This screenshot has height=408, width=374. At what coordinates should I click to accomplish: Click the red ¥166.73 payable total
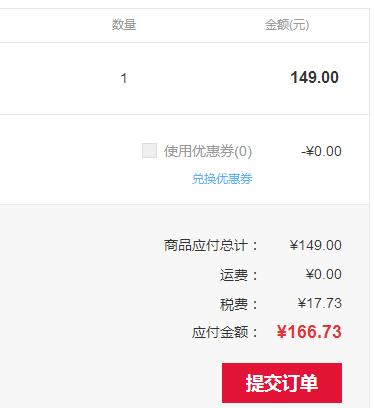[309, 332]
